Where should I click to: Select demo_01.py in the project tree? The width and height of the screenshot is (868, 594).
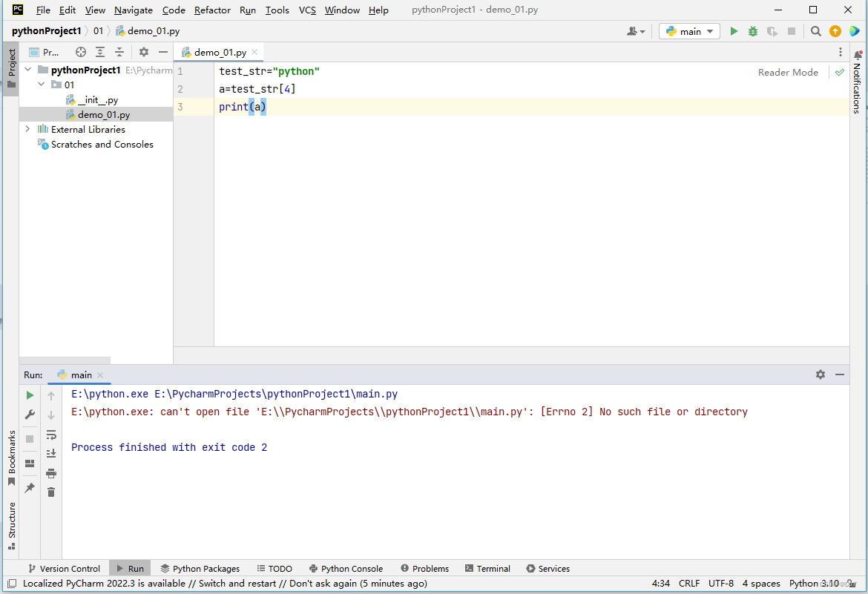tap(102, 114)
